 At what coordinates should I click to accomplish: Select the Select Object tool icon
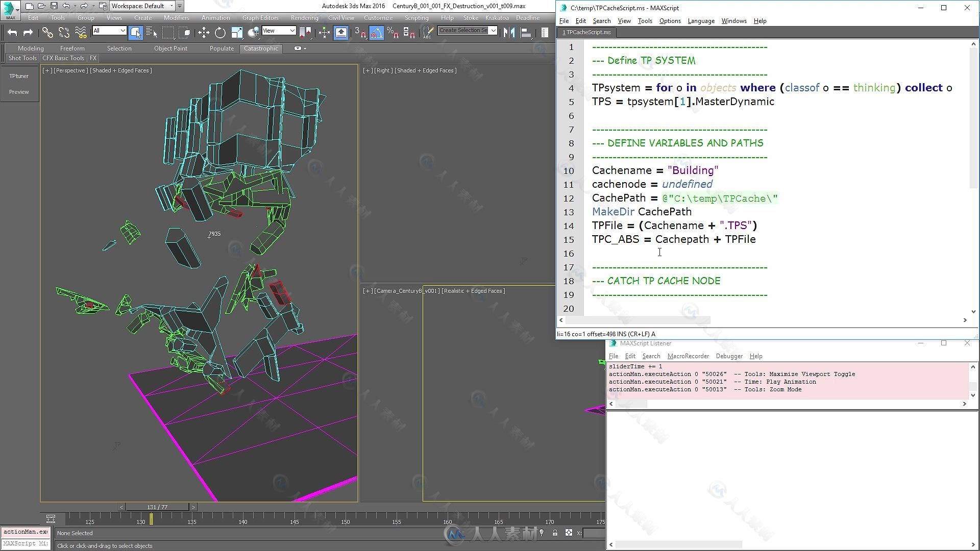pos(135,32)
